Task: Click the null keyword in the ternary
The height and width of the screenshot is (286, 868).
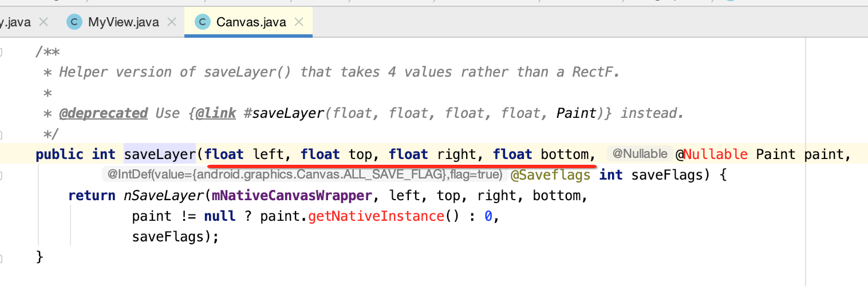Action: [x=220, y=216]
